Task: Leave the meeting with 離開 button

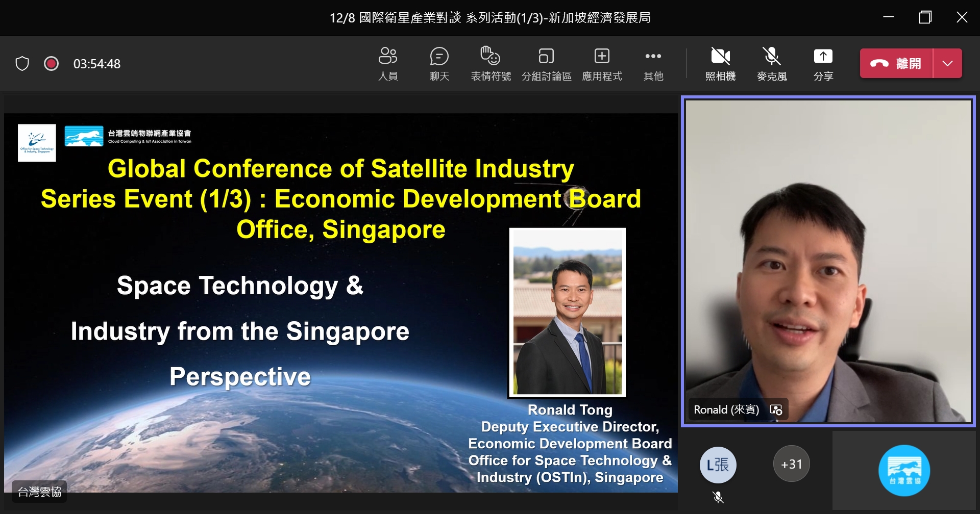Action: 896,63
